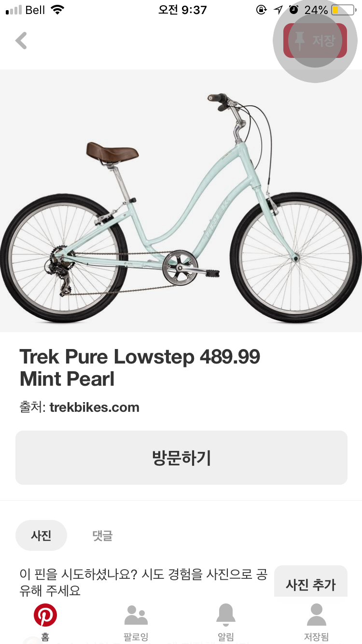Tap the 이 핀을 시도하셨나요 prompt text
The image size is (362, 644).
point(143,583)
